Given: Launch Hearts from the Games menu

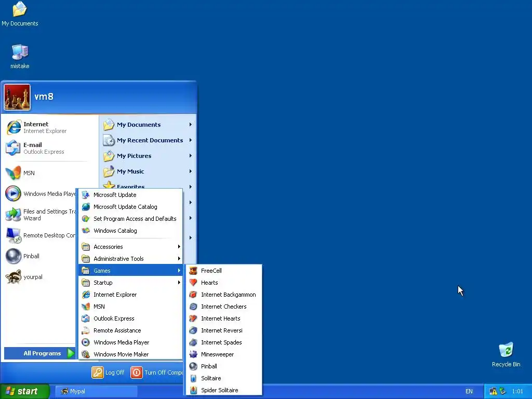Looking at the screenshot, I should click(x=223, y=283).
